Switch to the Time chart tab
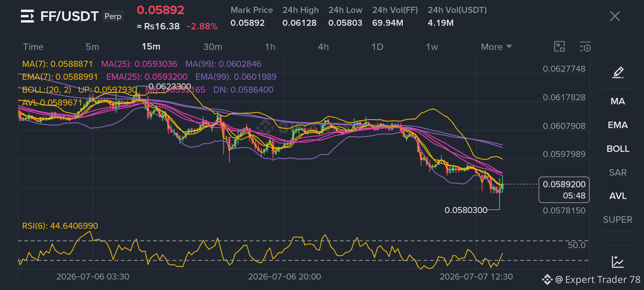The width and height of the screenshot is (644, 290). [33, 47]
